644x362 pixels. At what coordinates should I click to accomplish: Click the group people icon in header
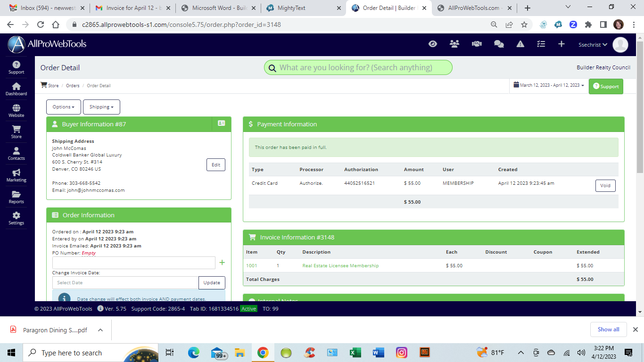pos(454,44)
